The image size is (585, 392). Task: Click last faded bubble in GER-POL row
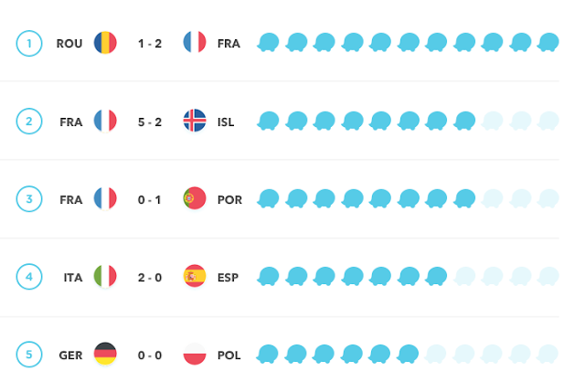548,355
